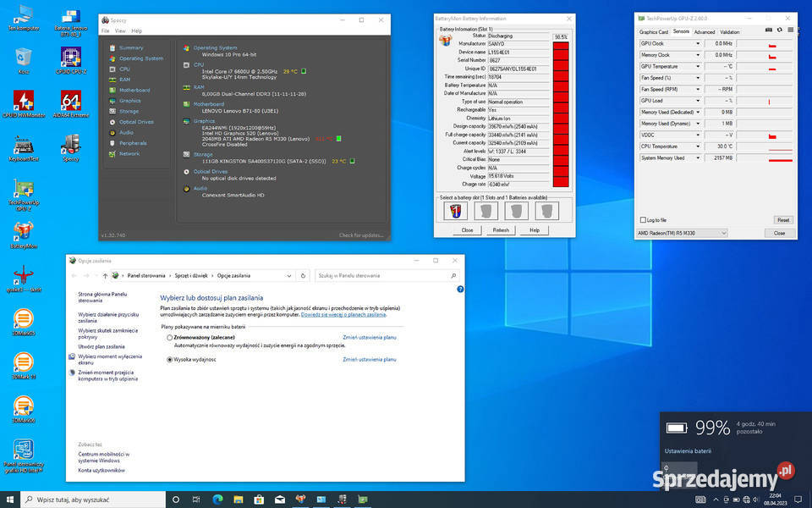Screen dimensions: 812x508
Task: Click Reset button in GPU-Z
Action: [x=783, y=220]
